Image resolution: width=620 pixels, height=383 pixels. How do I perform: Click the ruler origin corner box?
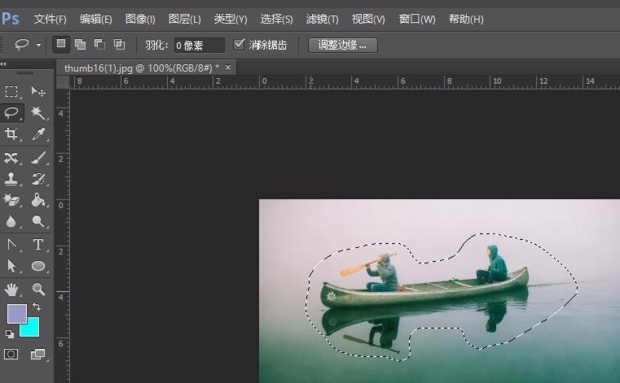(x=63, y=83)
